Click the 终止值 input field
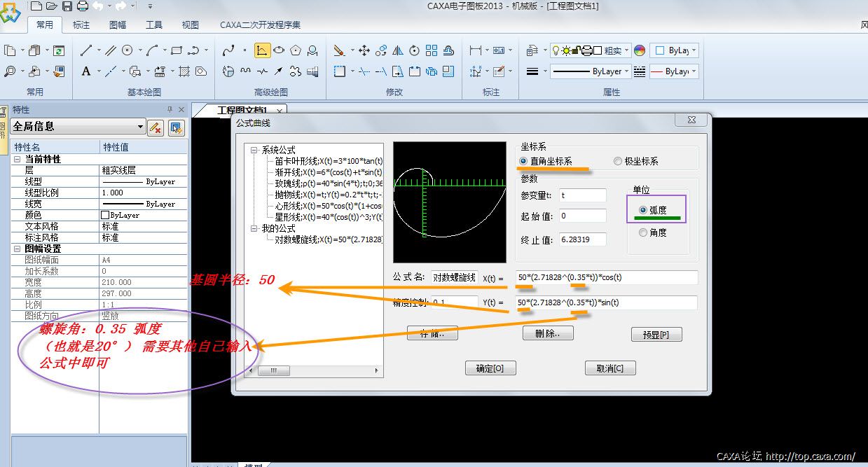This screenshot has height=467, width=868. click(582, 239)
